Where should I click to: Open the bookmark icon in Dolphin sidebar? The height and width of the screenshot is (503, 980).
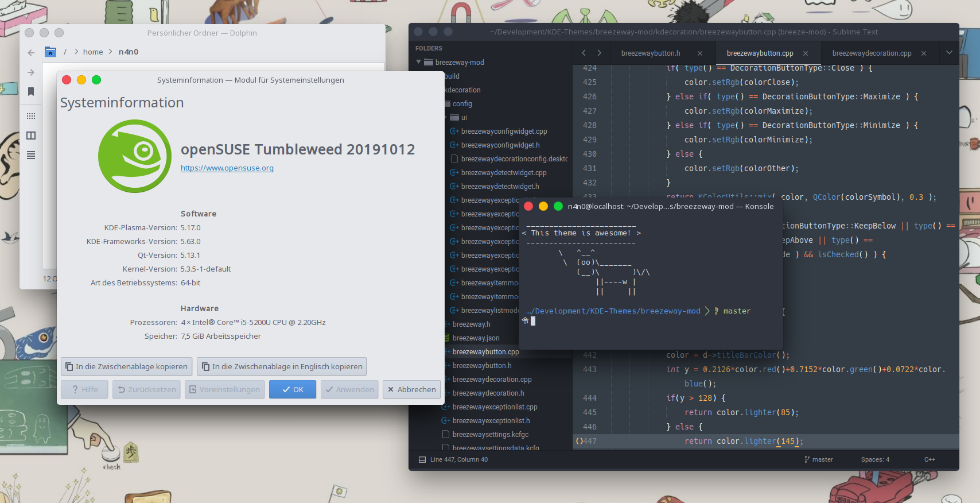point(31,92)
